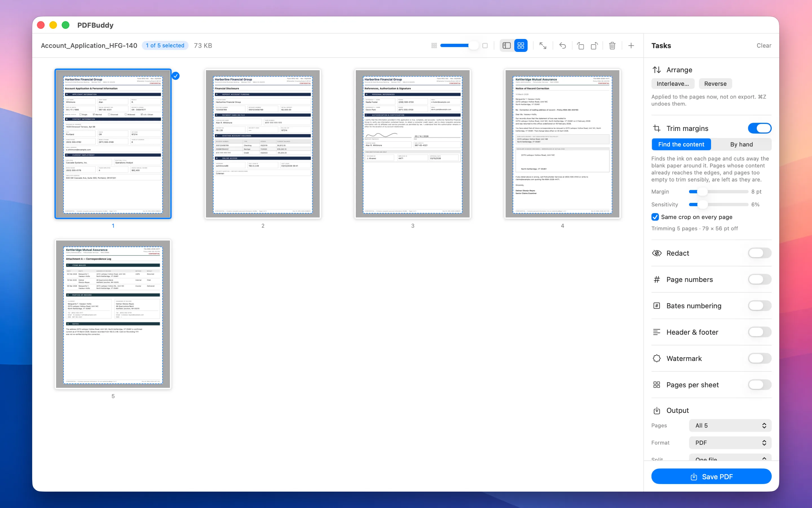Rotate page right icon
Screen dimensions: 812x508
pos(594,46)
